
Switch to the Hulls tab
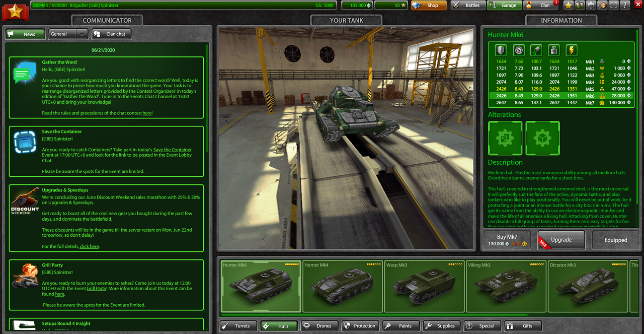point(279,326)
